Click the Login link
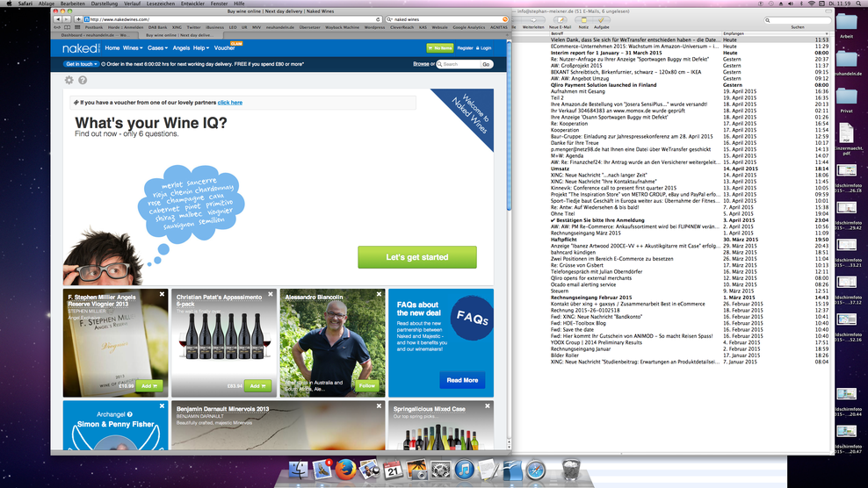The image size is (868, 488). (x=484, y=48)
